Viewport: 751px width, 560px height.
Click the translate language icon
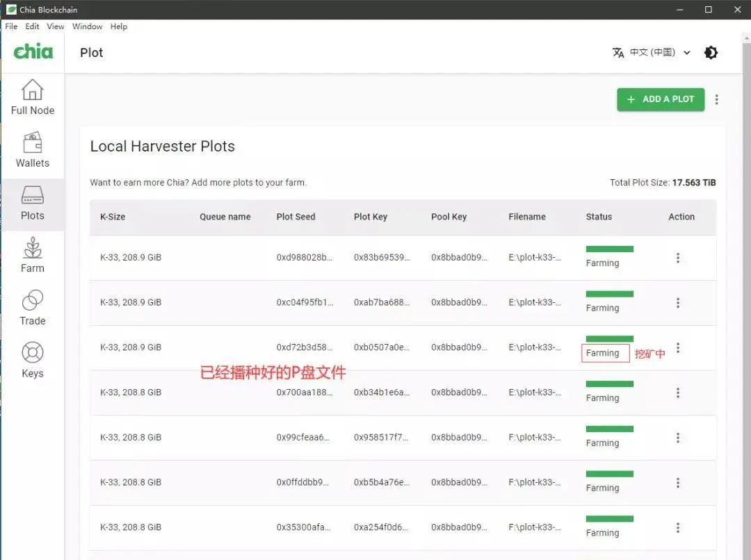pyautogui.click(x=618, y=53)
